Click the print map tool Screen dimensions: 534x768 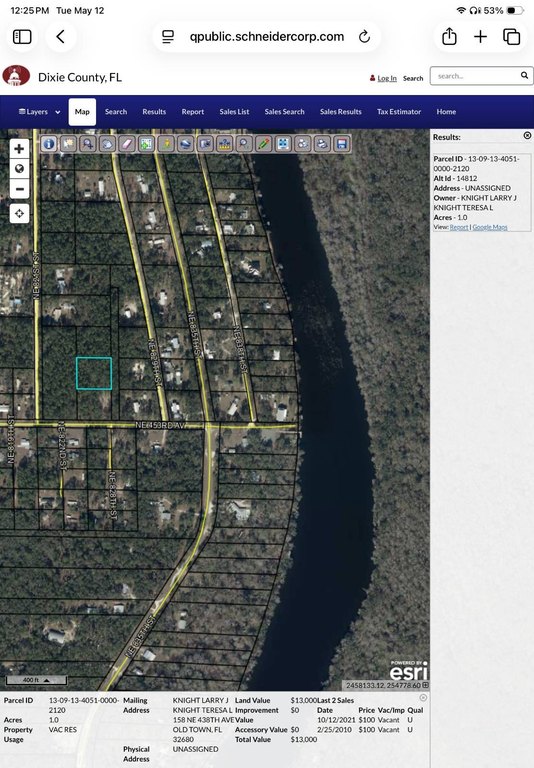click(x=322, y=144)
